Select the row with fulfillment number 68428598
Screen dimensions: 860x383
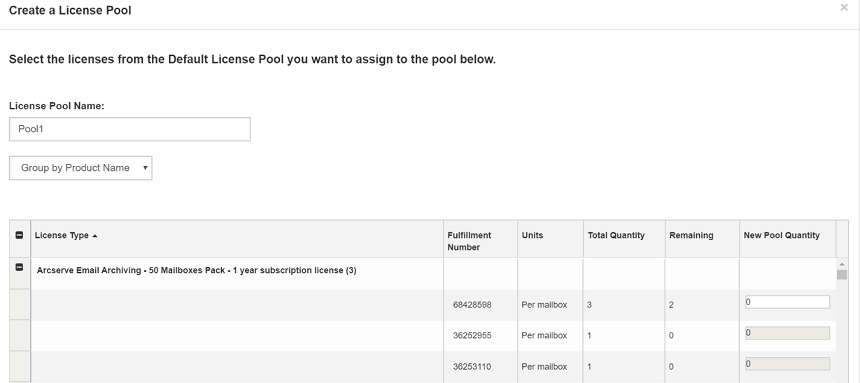(x=423, y=305)
